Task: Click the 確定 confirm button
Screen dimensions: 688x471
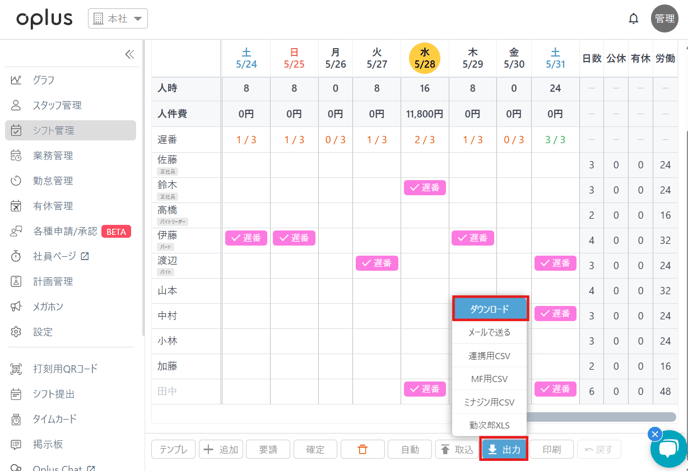Action: 315,450
